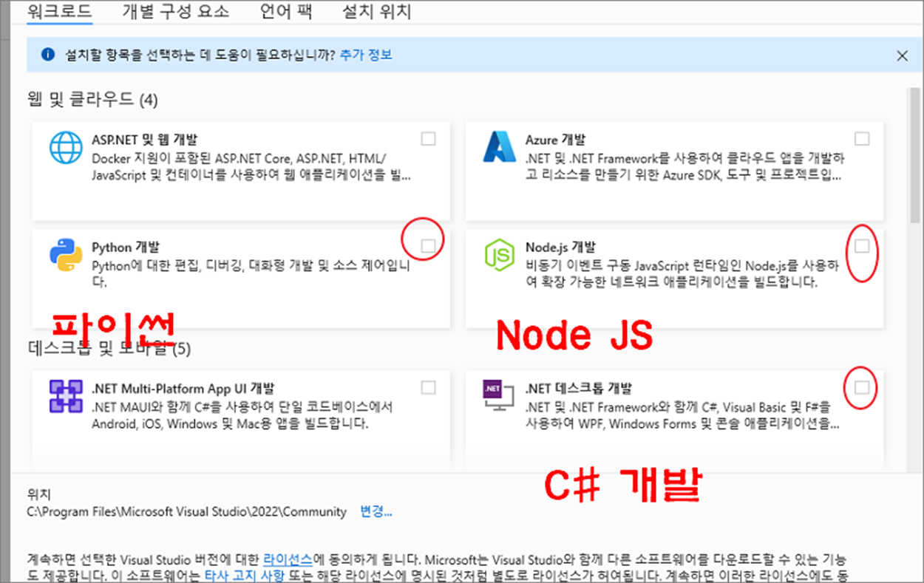924x583 pixels.
Task: Click the install path C:\Program Files text
Action: (x=186, y=511)
